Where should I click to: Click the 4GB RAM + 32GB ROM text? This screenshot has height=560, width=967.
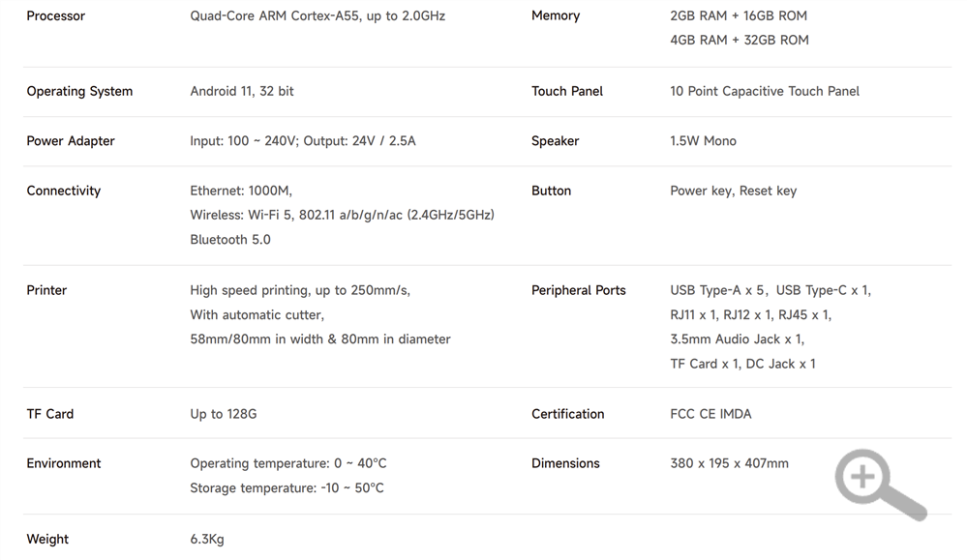pos(739,40)
